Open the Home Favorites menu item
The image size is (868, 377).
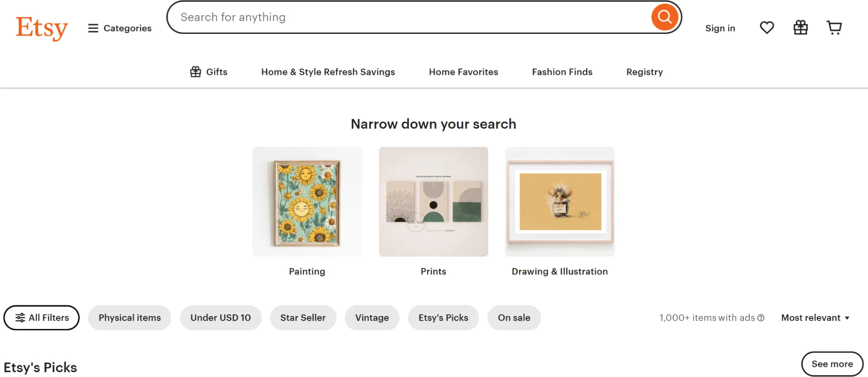click(x=463, y=72)
